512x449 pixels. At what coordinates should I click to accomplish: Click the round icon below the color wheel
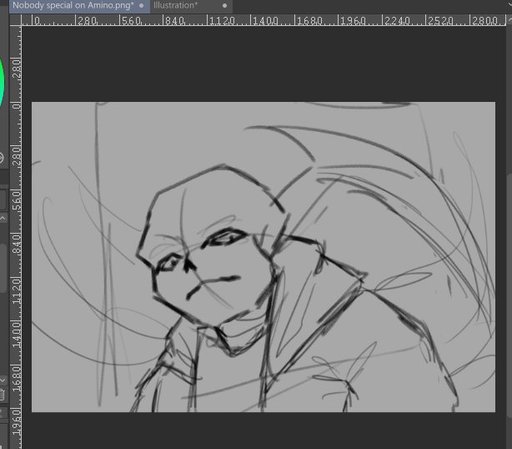tap(1, 157)
